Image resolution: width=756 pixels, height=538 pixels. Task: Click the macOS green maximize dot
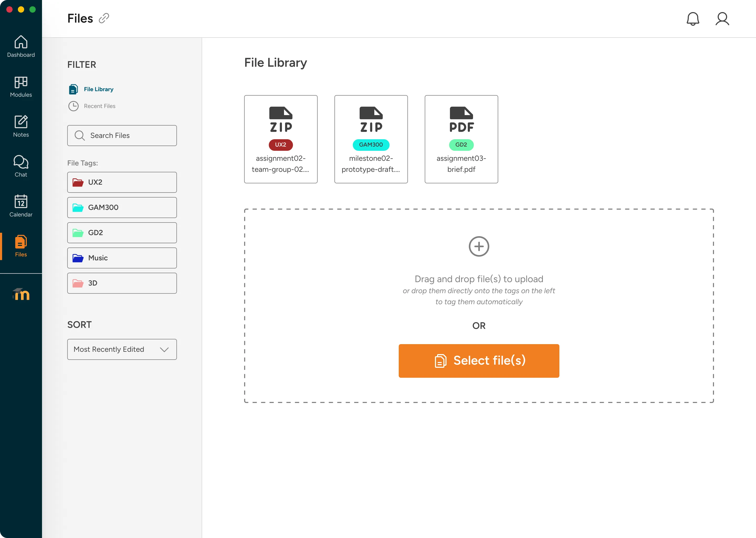(33, 10)
